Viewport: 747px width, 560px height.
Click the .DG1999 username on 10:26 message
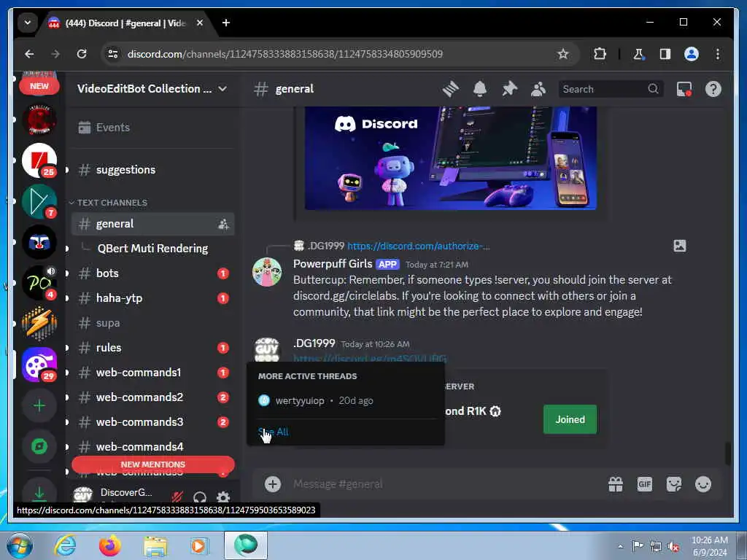click(x=314, y=343)
